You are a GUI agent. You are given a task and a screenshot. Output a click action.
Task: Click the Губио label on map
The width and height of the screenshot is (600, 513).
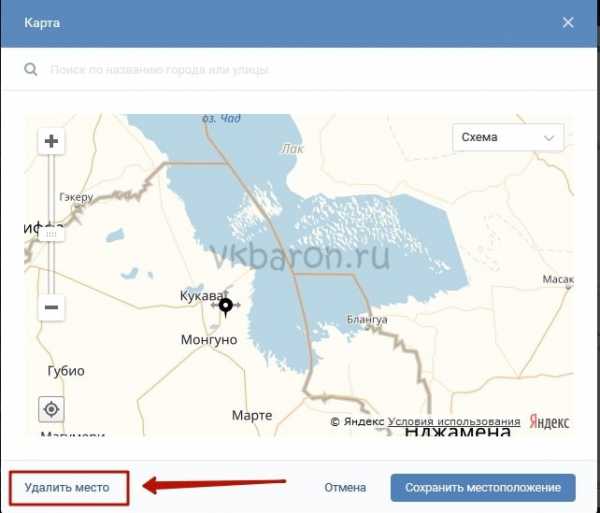point(66,371)
